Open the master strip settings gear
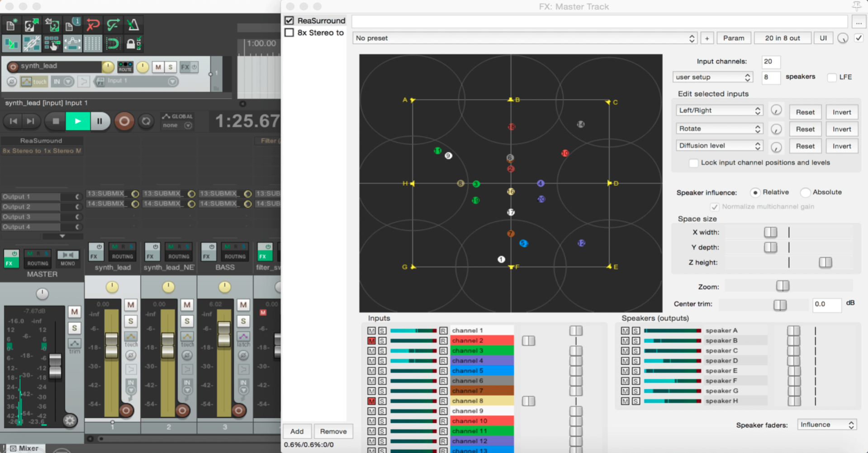868x453 pixels. pos(70,421)
